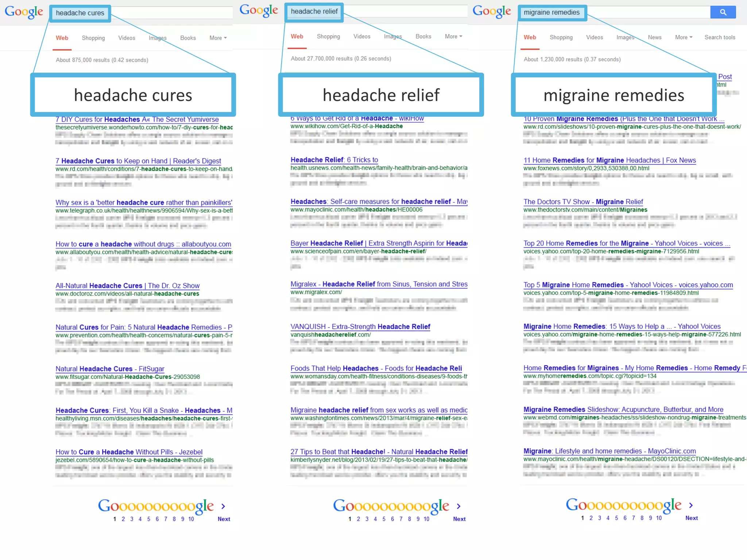
Task: Open Top 20 Home Remedies for the Migraine link
Action: (627, 243)
